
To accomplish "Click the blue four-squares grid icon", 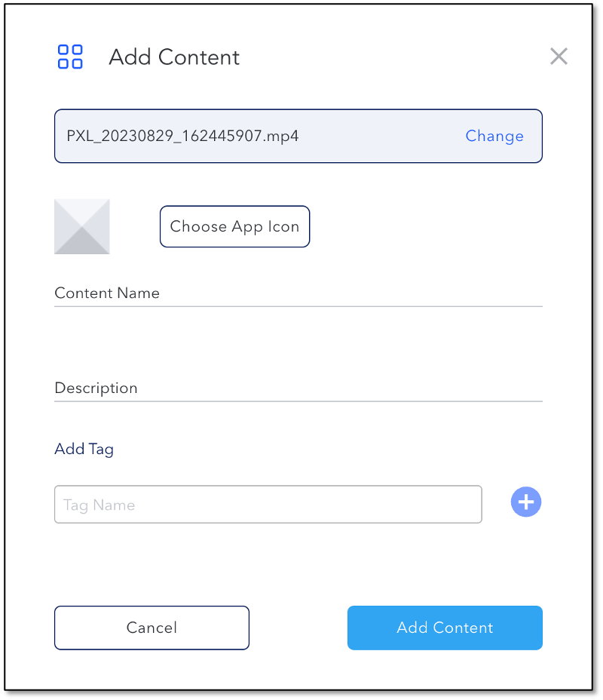I will 70,57.
